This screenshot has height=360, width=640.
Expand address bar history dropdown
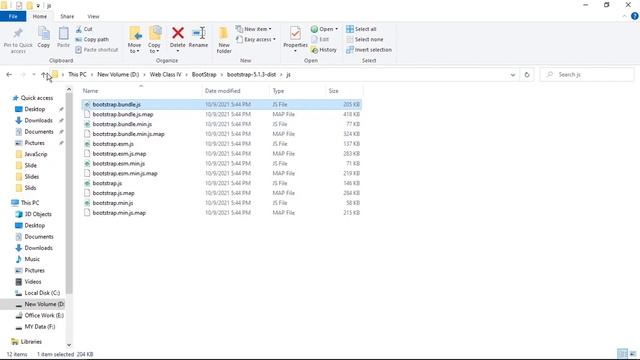pyautogui.click(x=513, y=75)
